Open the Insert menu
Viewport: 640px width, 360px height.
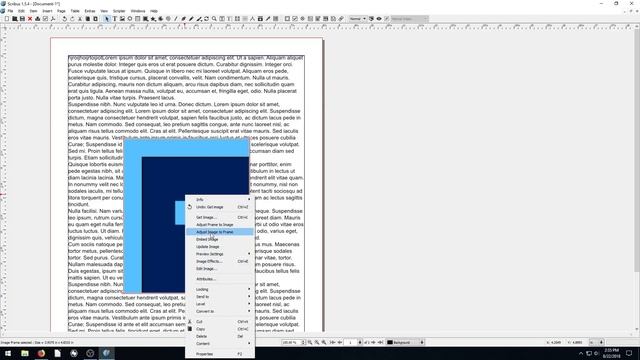pos(47,11)
